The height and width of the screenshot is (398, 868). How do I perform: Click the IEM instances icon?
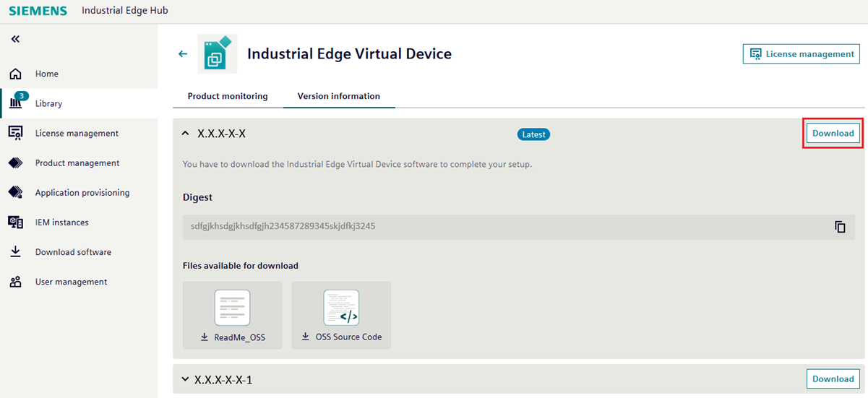pos(15,222)
